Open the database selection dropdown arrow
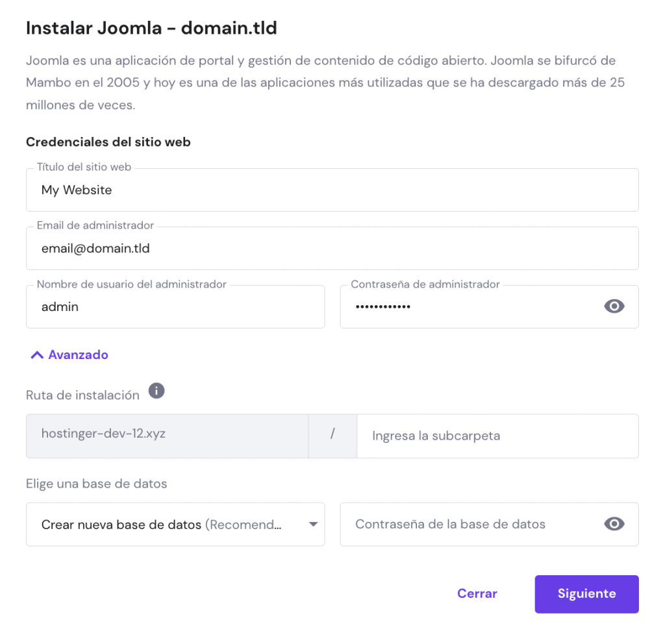 313,524
